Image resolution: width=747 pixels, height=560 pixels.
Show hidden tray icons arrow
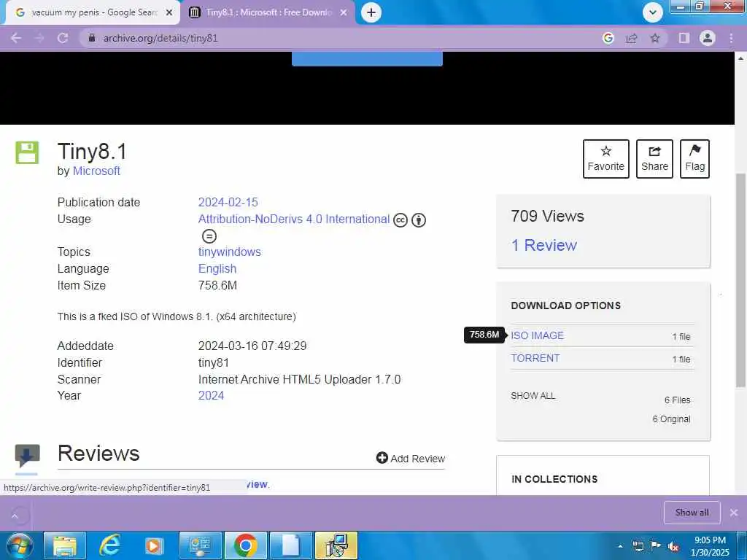[620, 547]
